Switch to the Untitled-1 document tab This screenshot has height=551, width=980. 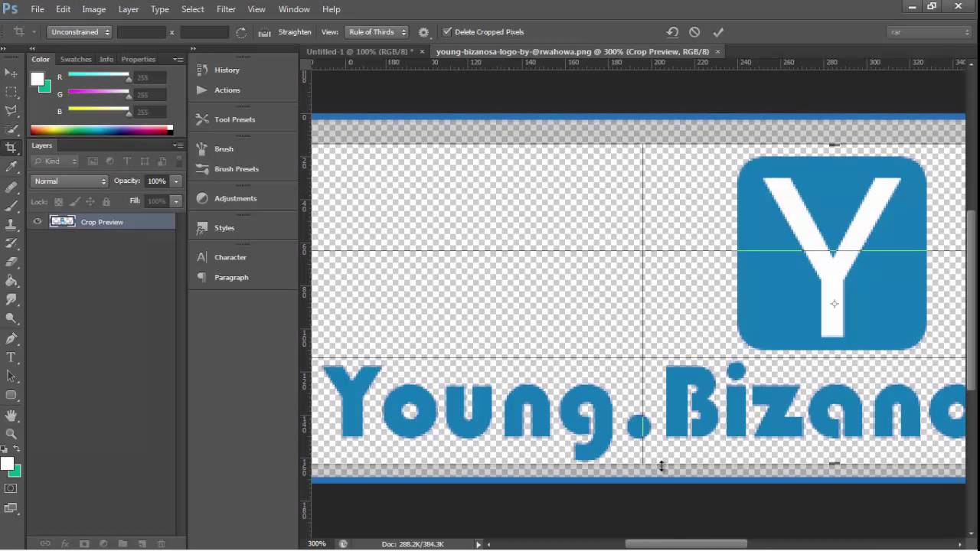[360, 51]
